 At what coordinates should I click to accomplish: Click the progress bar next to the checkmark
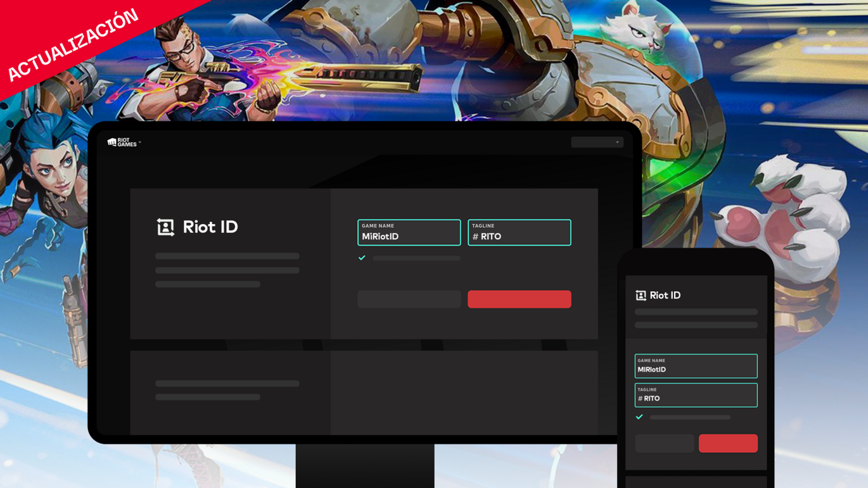(416, 258)
